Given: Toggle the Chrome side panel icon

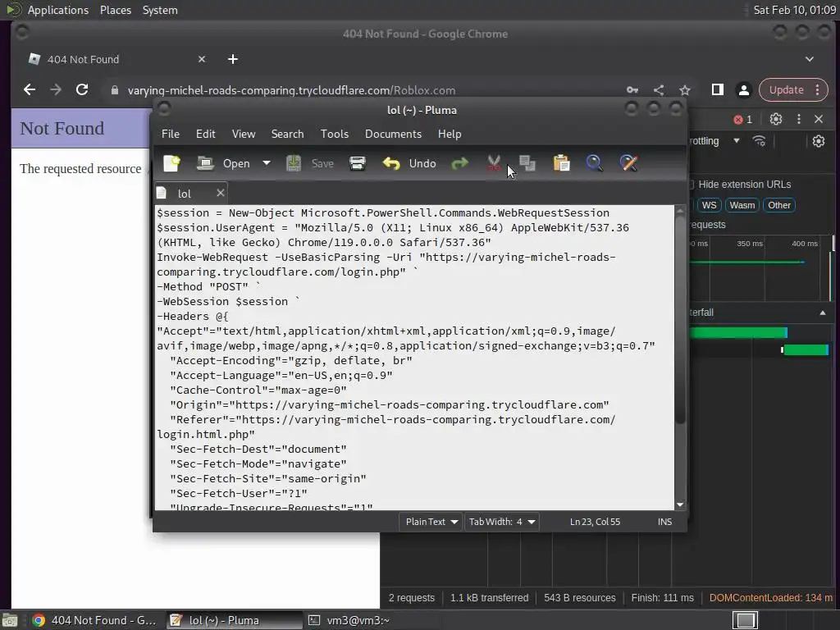Looking at the screenshot, I should (717, 90).
